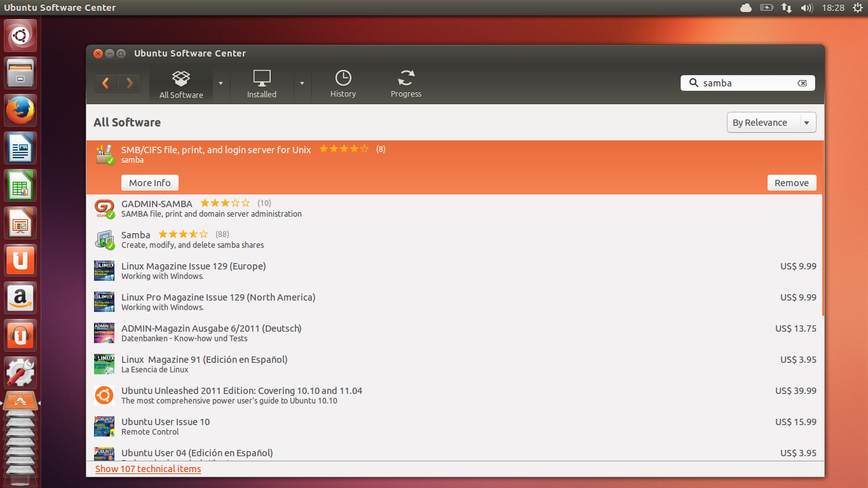Click the US$ 39.99 price
Screen dimensions: 868x488
pyautogui.click(x=796, y=391)
